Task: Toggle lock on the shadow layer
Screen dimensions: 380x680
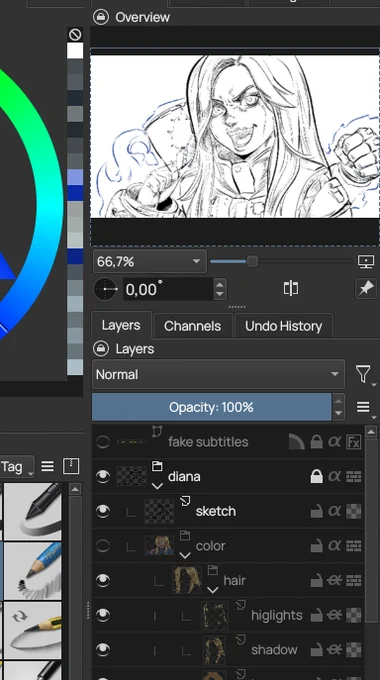Action: [317, 650]
